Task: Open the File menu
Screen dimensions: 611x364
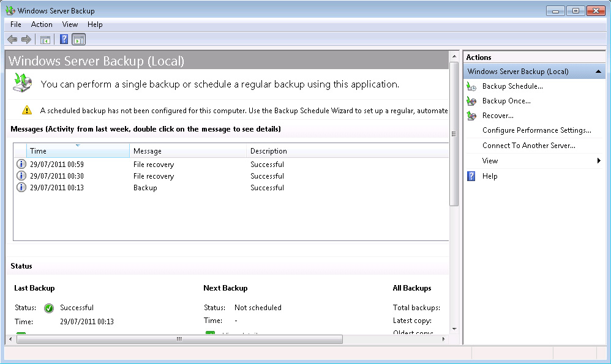Action: click(x=16, y=24)
